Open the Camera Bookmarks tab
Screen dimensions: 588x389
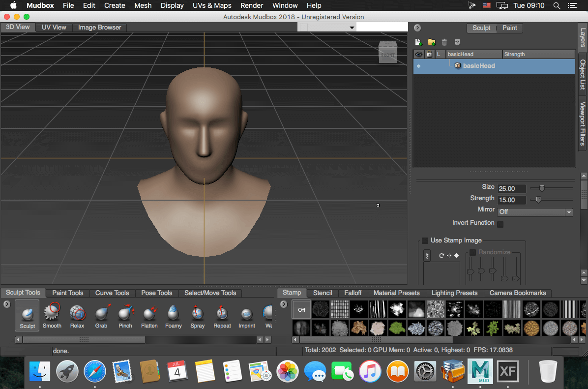(x=518, y=293)
